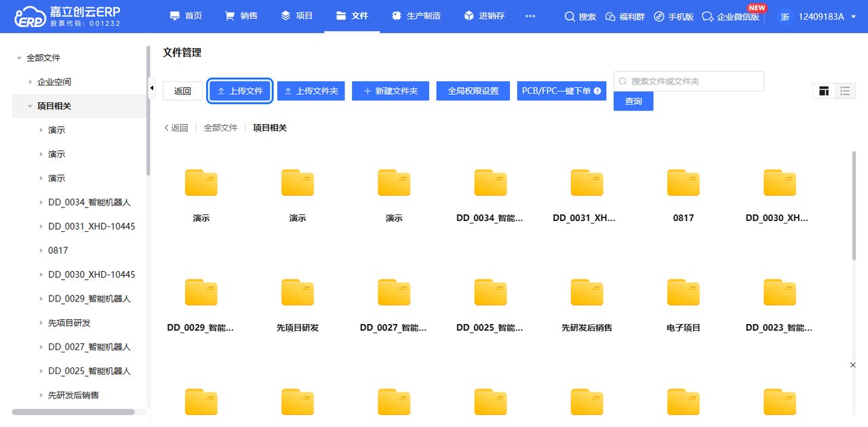The image size is (868, 427).
Task: Open the DD_0030_XH… folder icon
Action: [x=780, y=183]
